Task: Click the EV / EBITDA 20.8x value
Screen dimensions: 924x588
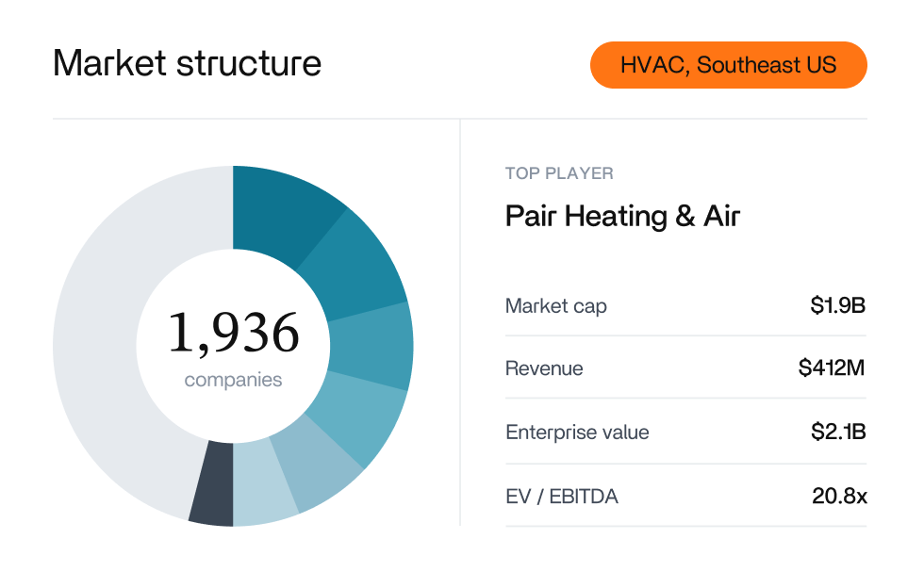Action: point(839,496)
